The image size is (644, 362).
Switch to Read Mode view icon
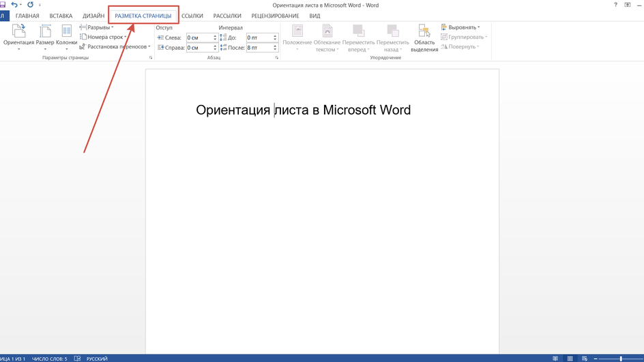[555, 359]
